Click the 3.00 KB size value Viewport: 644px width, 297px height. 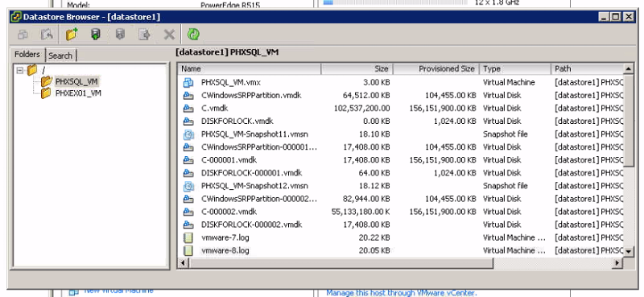tap(377, 83)
